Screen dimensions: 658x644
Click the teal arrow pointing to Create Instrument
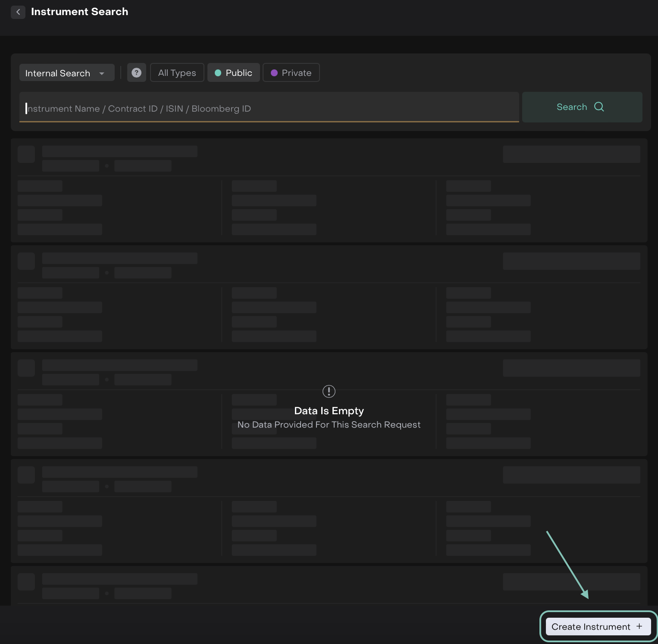[567, 564]
